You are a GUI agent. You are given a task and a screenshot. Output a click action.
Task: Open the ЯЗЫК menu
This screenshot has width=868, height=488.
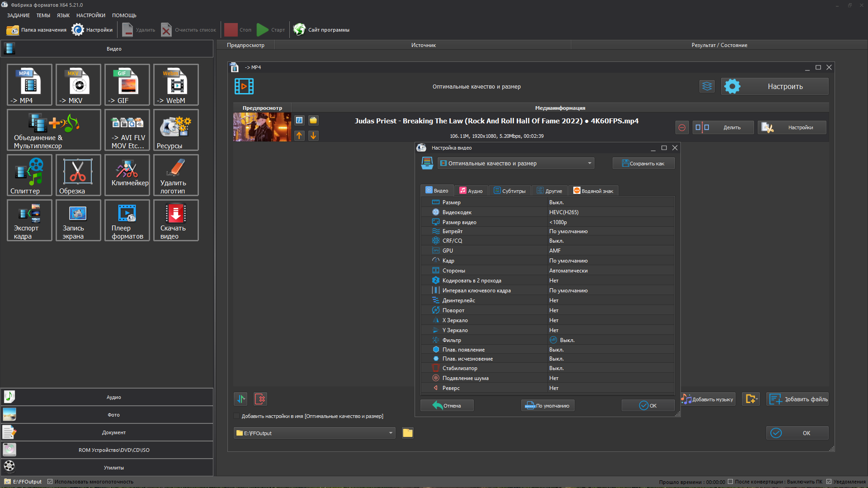click(63, 15)
